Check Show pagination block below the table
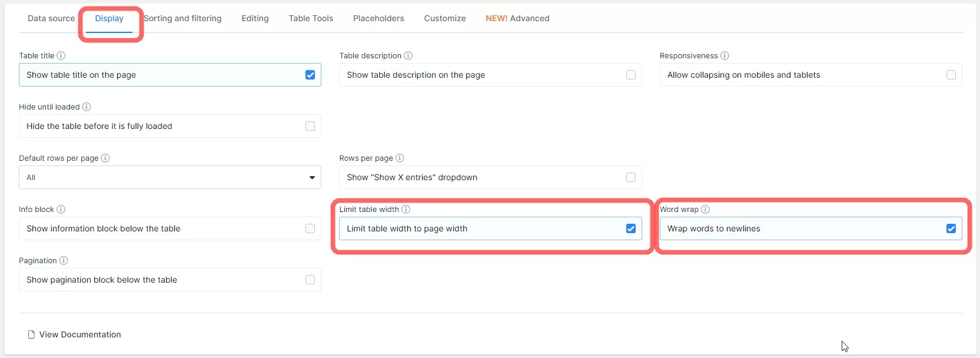 point(310,280)
